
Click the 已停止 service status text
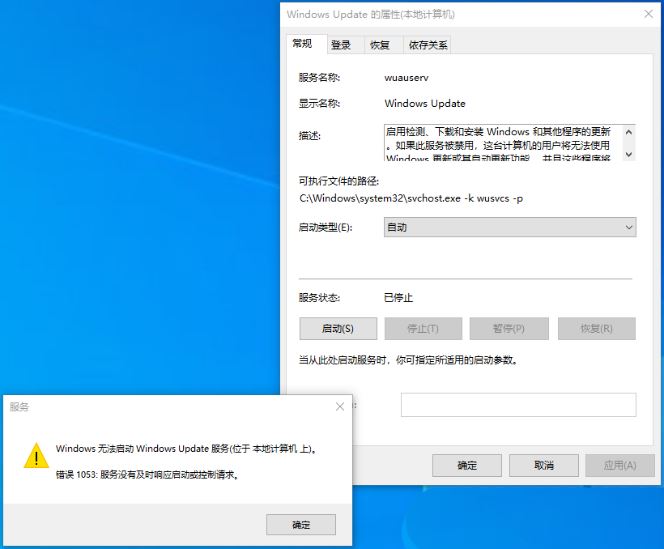[x=398, y=298]
